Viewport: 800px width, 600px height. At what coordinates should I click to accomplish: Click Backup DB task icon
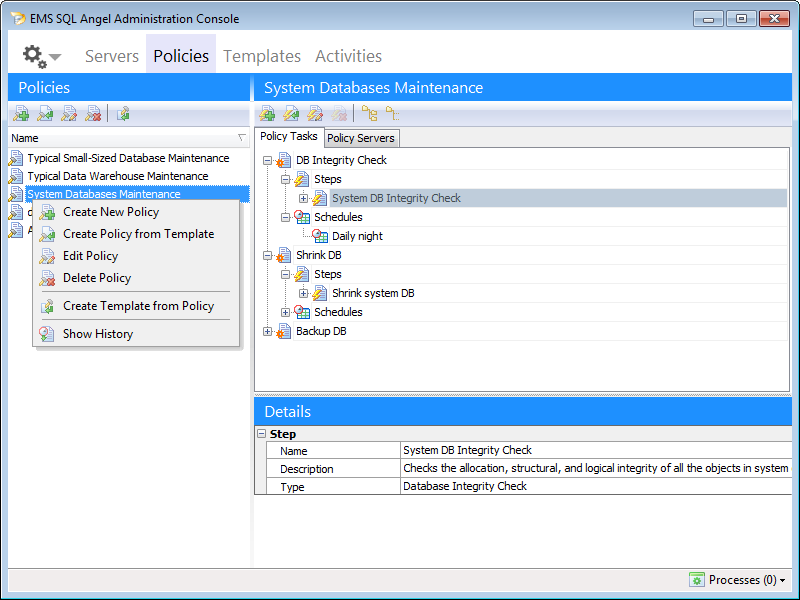point(283,331)
